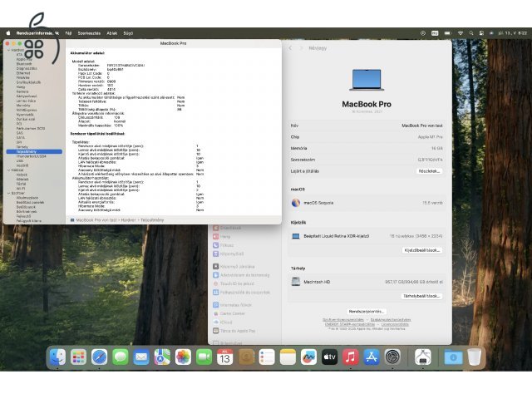Open the ENERGY STAR-kompatibilitás link

pyautogui.click(x=350, y=324)
